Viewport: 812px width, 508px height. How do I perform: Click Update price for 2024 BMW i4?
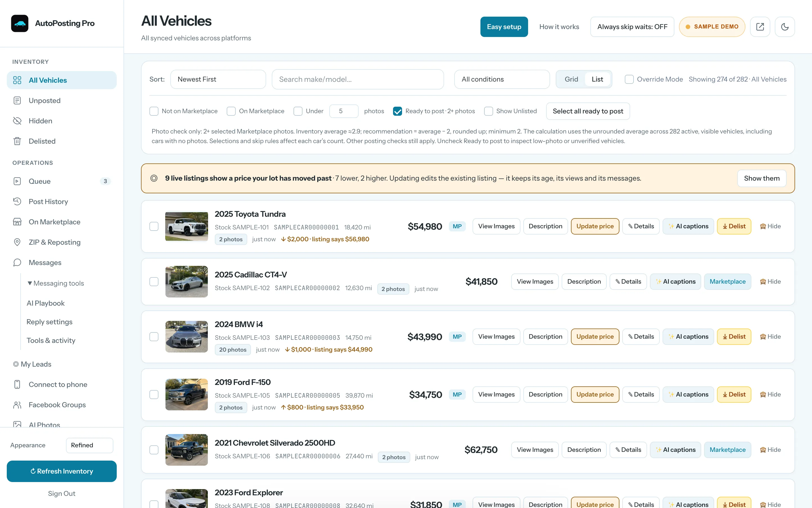[x=595, y=337]
